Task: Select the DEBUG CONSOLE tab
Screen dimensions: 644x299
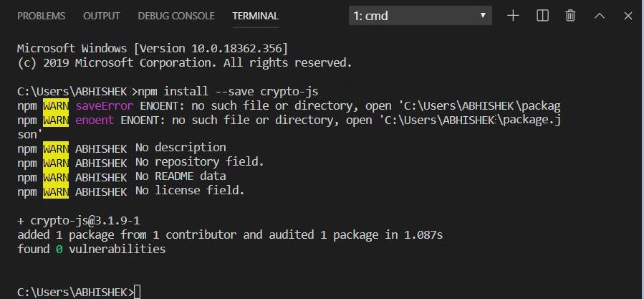Action: coord(176,16)
